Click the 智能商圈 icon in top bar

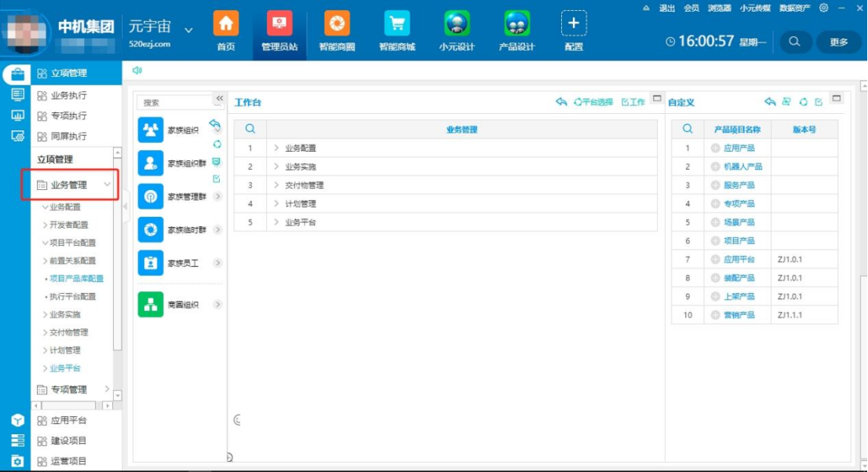[x=337, y=24]
